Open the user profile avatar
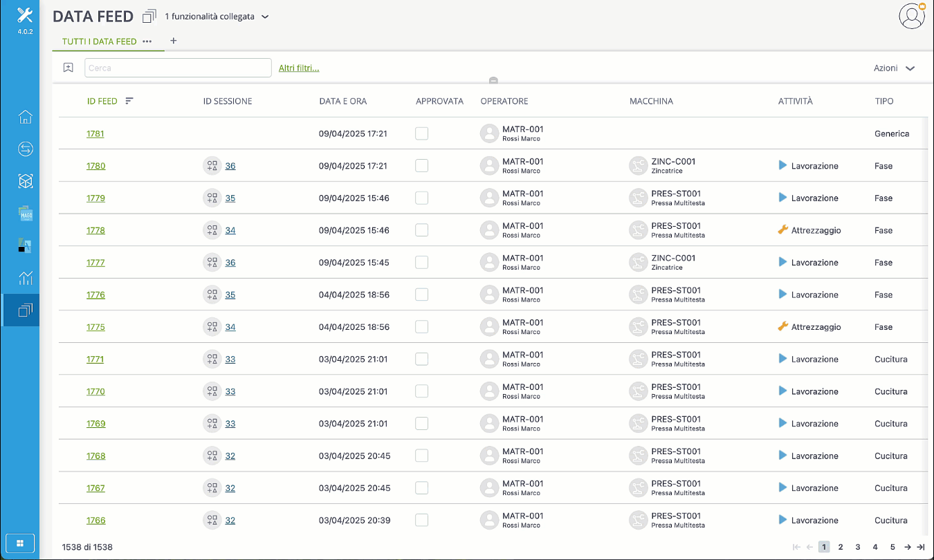Viewport: 934px width, 560px height. pyautogui.click(x=912, y=16)
